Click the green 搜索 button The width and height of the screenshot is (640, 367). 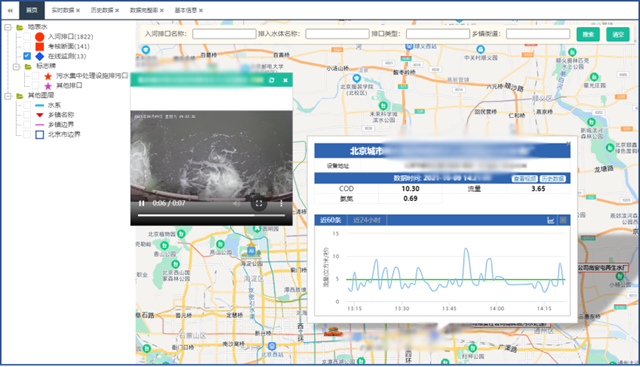(588, 34)
